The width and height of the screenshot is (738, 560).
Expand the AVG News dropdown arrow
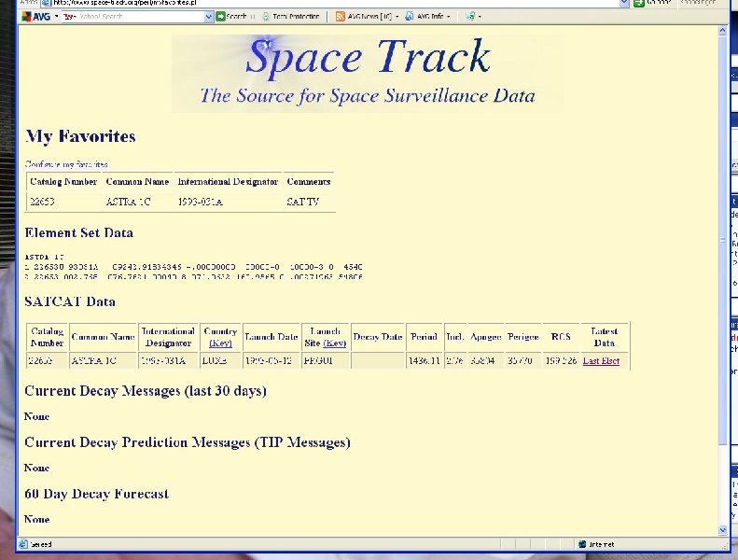[x=397, y=17]
